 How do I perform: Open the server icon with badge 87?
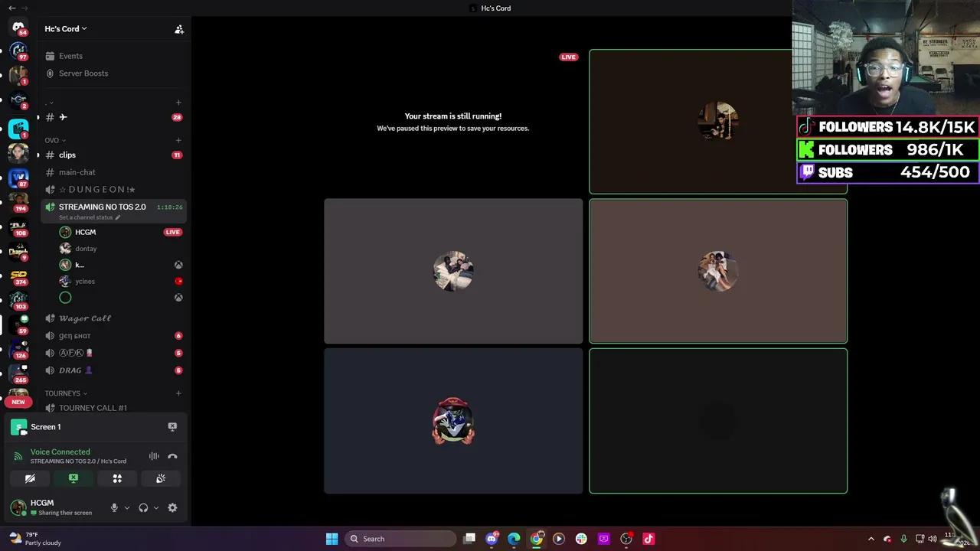pyautogui.click(x=18, y=179)
